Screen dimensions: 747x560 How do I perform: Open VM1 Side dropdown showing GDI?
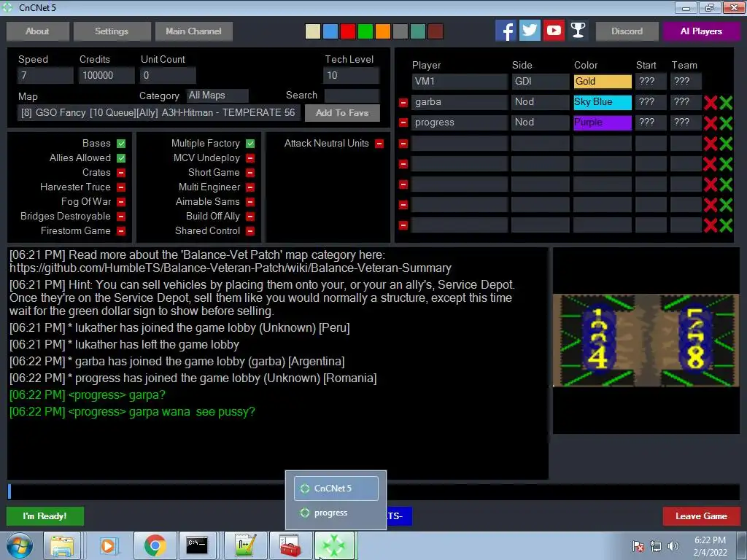(541, 82)
